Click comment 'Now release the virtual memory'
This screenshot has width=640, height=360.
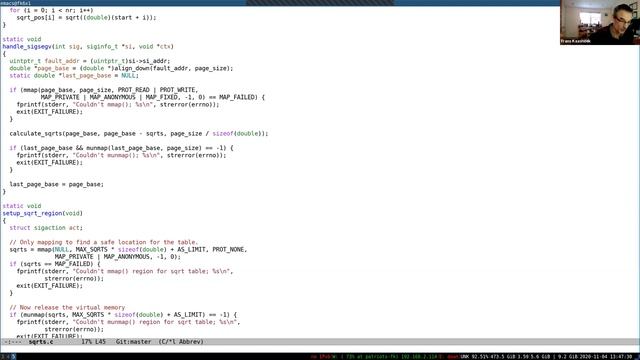tap(67, 307)
